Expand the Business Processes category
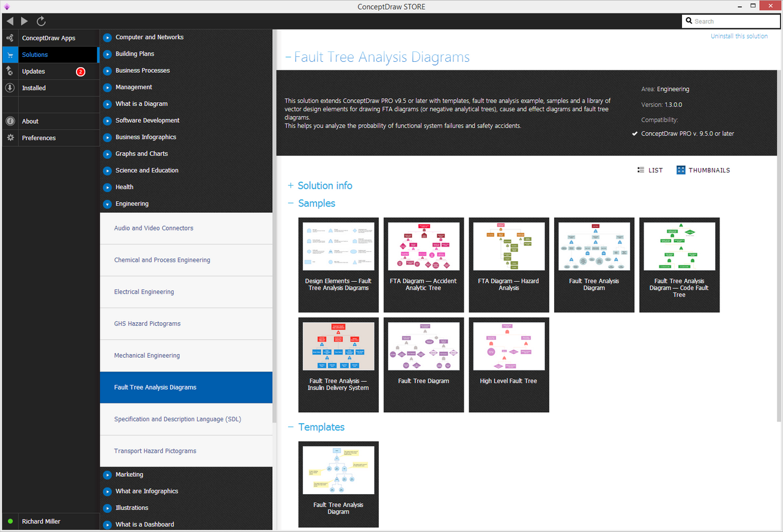783x532 pixels. 108,71
